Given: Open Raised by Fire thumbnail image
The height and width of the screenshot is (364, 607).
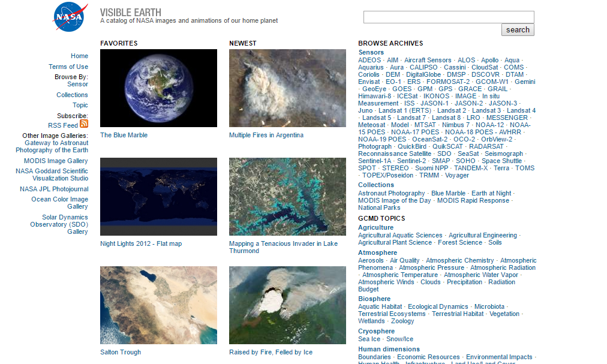Looking at the screenshot, I should click(x=288, y=305).
